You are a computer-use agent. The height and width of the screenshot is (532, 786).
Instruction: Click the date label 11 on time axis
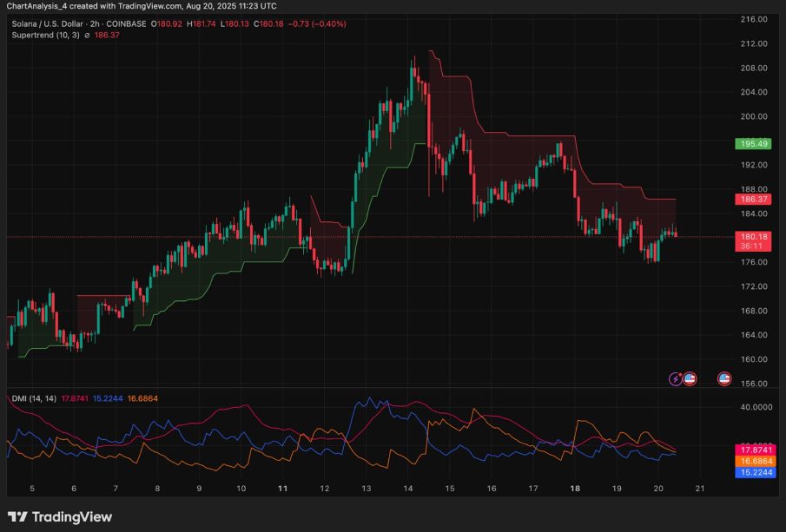click(283, 489)
